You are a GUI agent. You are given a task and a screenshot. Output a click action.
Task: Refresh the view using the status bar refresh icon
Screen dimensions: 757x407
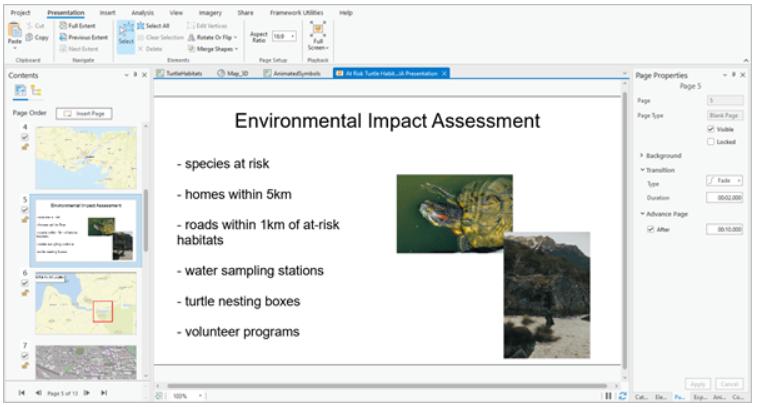click(x=623, y=396)
